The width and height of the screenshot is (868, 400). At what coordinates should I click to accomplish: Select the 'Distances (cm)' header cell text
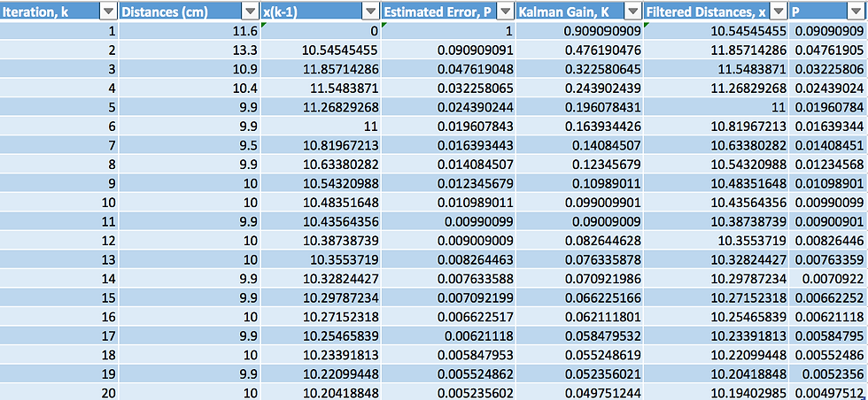pos(165,12)
